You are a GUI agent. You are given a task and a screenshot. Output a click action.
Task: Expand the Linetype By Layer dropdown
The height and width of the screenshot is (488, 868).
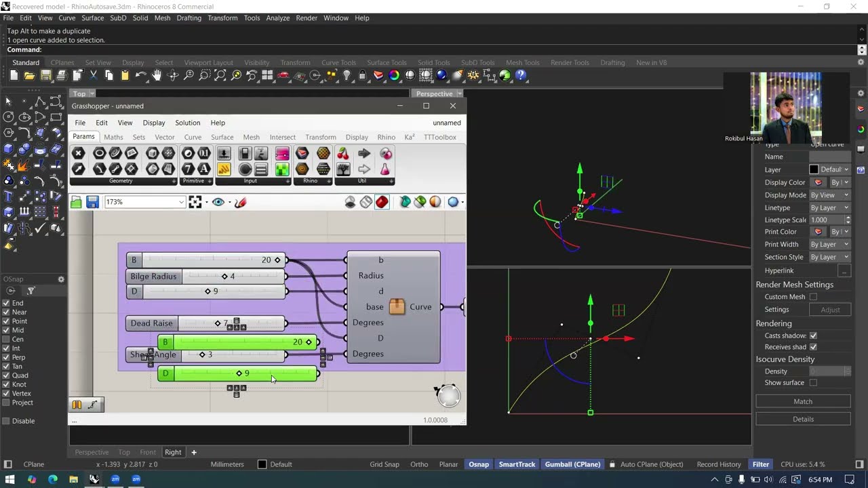click(829, 207)
